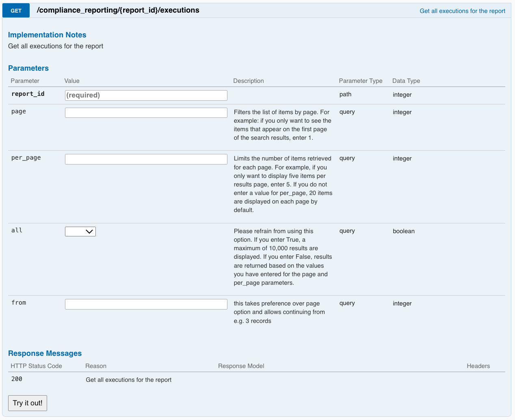Viewport: 515px width, 420px height.
Task: Click the 'Headers' column header in responses
Action: click(x=478, y=366)
